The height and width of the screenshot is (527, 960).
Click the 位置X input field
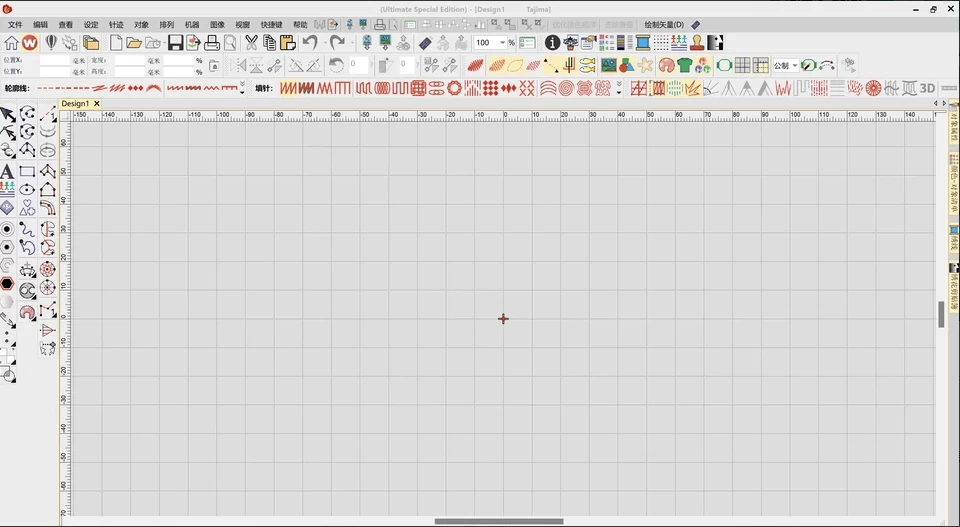point(54,60)
